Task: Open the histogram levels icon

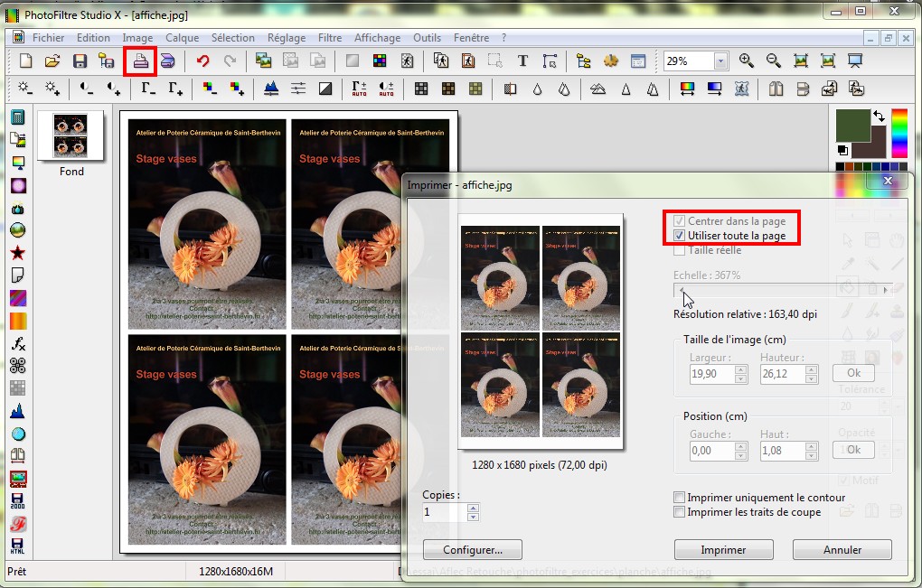Action: click(271, 89)
